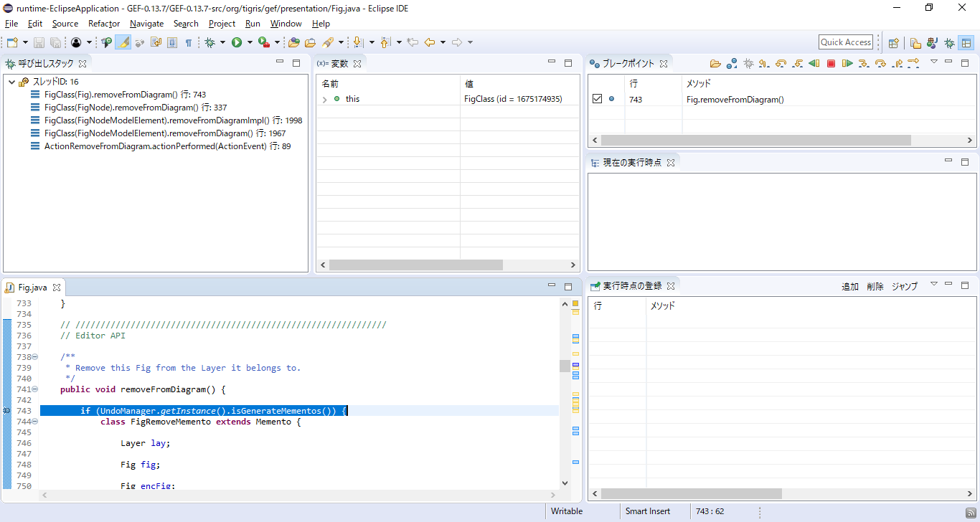Open the Window menu
This screenshot has height=522, width=980.
pyautogui.click(x=286, y=24)
